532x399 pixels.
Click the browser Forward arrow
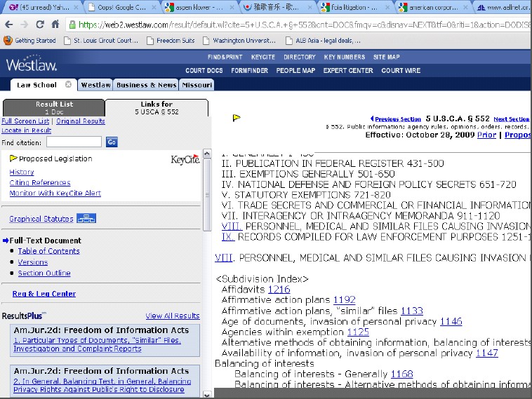pos(24,25)
